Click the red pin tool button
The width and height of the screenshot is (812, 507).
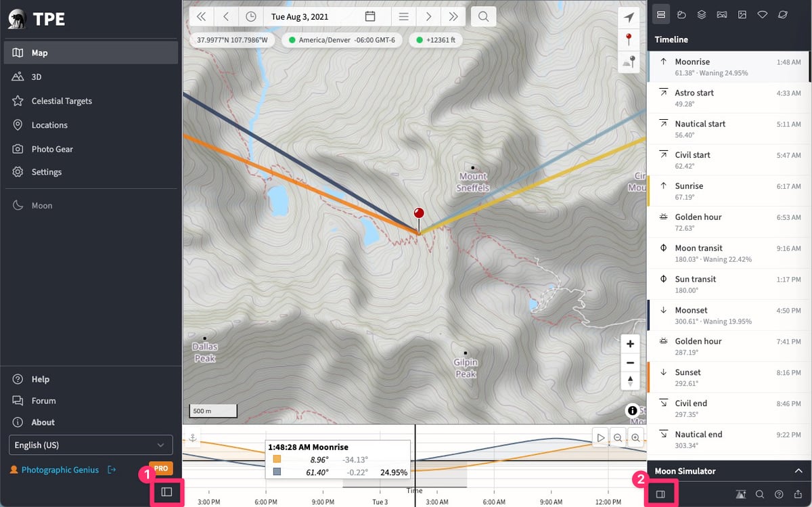click(629, 39)
